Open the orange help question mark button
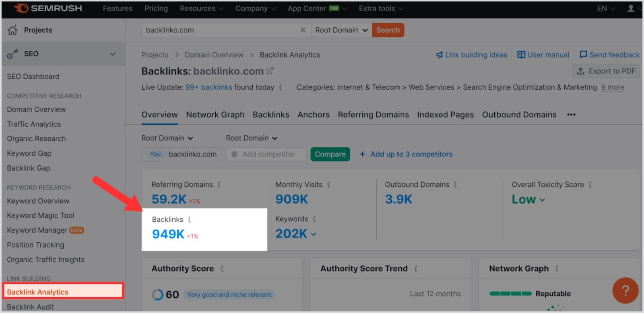The image size is (644, 313). click(x=625, y=290)
